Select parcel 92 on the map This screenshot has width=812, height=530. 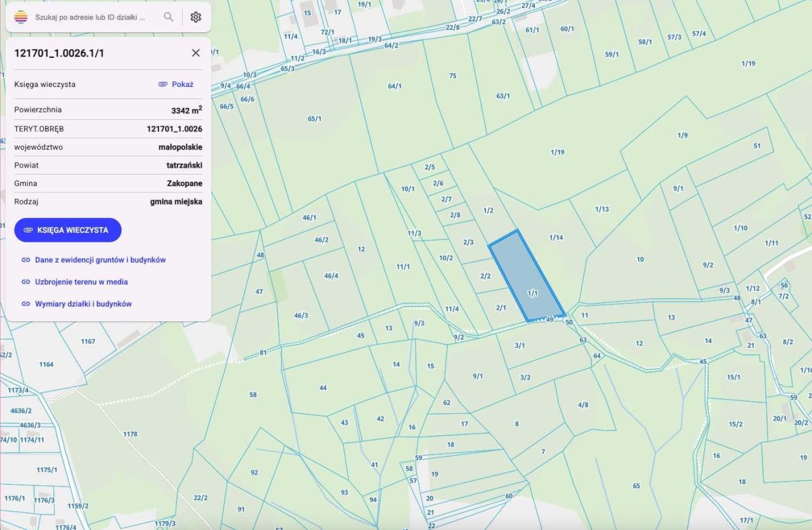254,472
